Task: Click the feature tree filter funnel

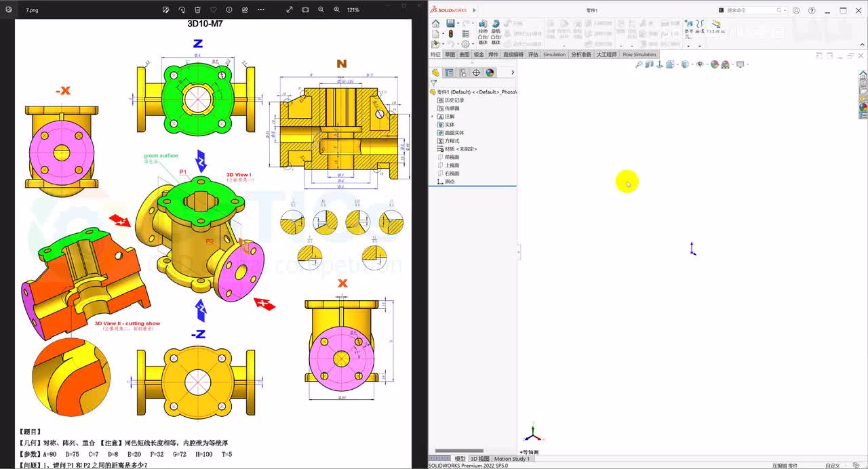Action: tap(433, 83)
